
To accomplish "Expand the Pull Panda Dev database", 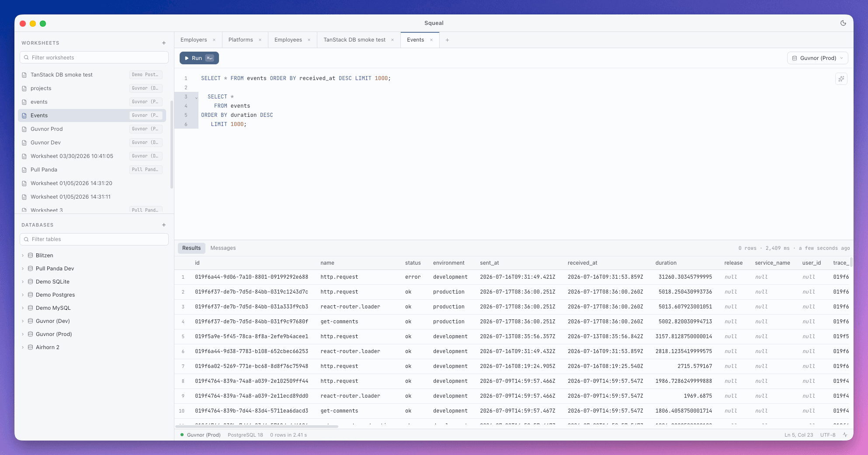I will tap(23, 269).
